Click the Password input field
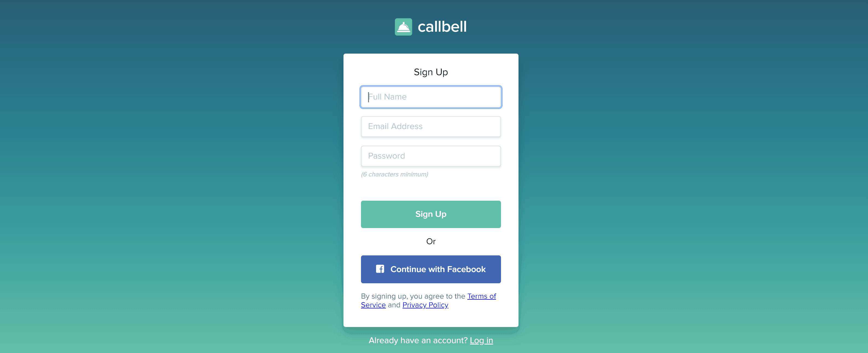 [431, 156]
